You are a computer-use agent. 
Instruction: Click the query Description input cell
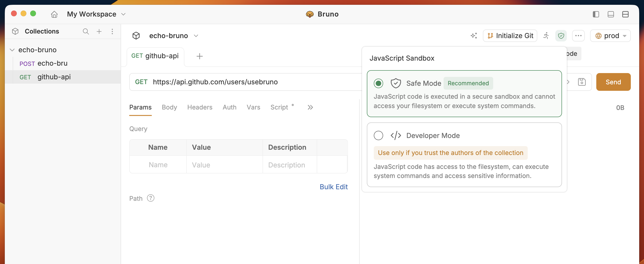[290, 165]
